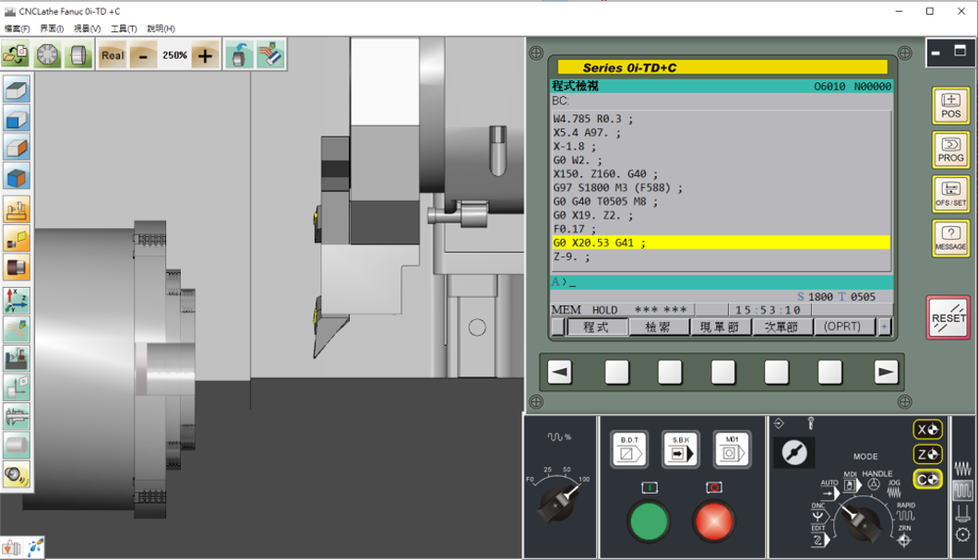The width and height of the screenshot is (978, 560).
Task: Select the 現單節 soft key tab
Action: coord(720,327)
